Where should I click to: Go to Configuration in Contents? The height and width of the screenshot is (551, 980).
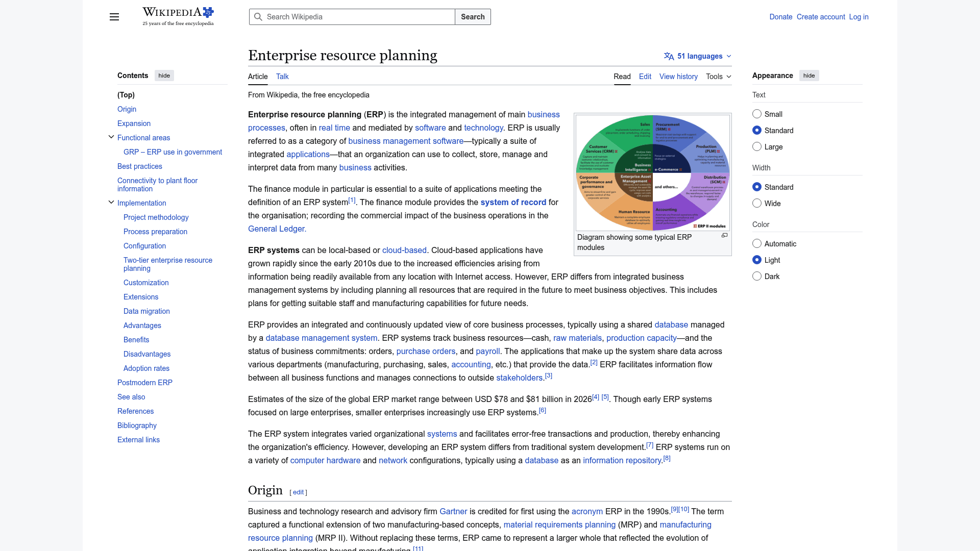[x=144, y=246]
